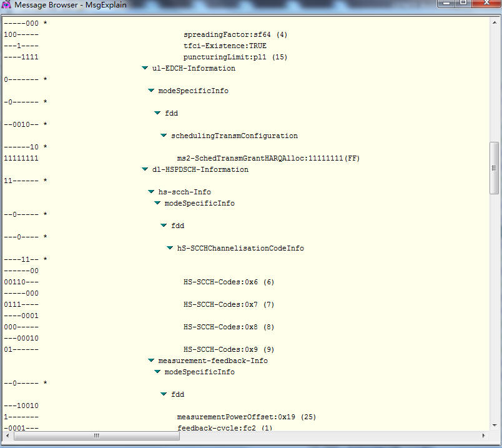Collapse the schedulingTransmConfiguration node

pyautogui.click(x=164, y=135)
